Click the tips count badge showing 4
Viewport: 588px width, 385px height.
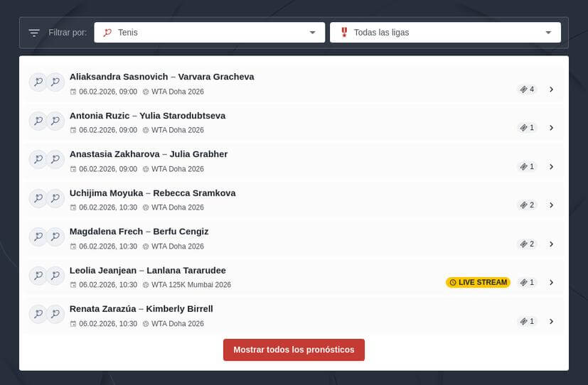tap(527, 90)
